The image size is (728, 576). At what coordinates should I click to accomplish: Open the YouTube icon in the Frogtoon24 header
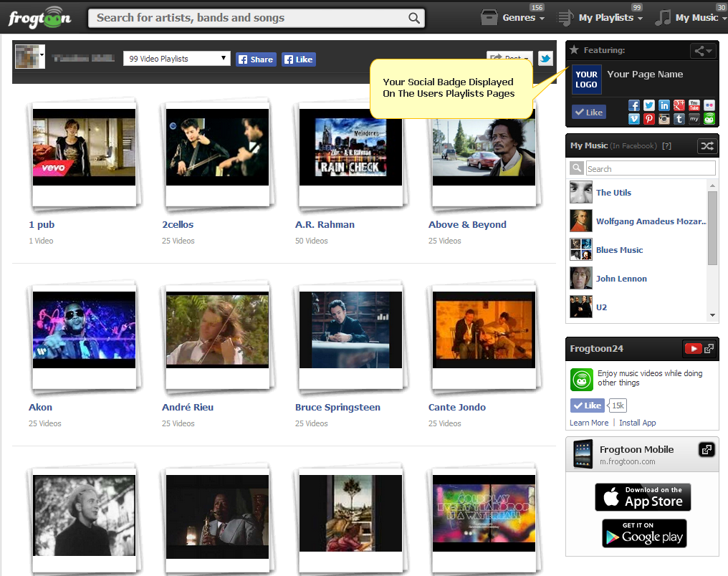pyautogui.click(x=692, y=349)
